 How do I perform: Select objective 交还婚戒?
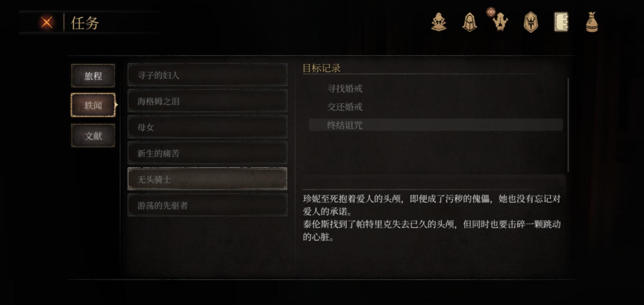click(345, 107)
